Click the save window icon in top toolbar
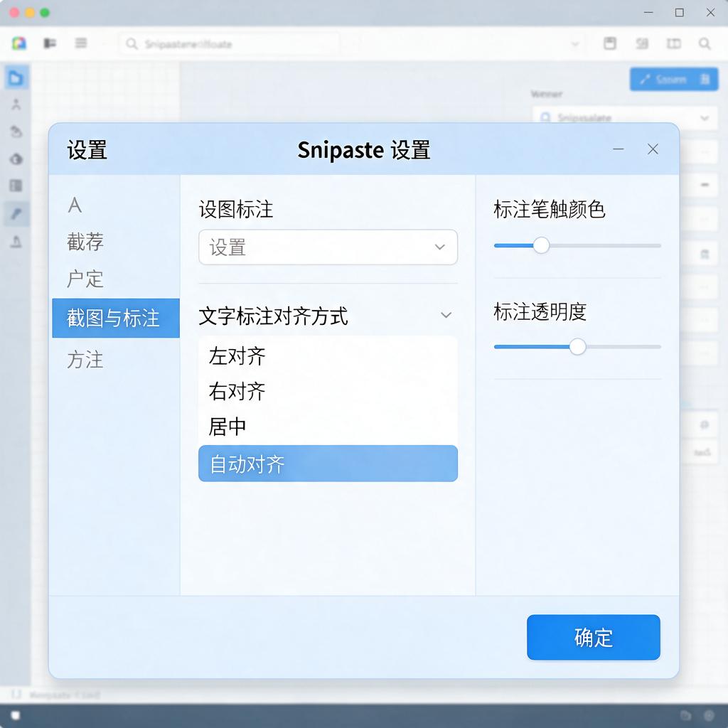The height and width of the screenshot is (728, 728). pyautogui.click(x=609, y=43)
